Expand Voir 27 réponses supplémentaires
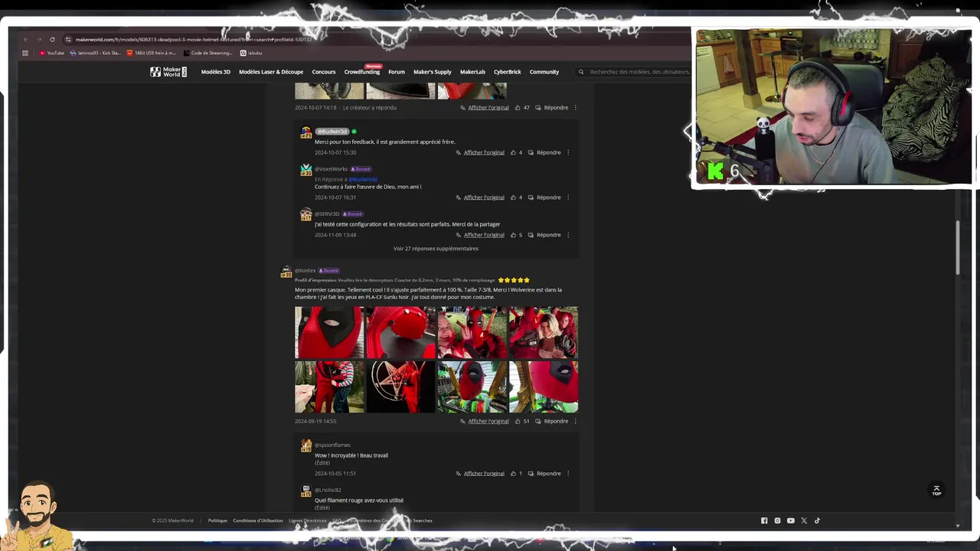The image size is (980, 551). (436, 249)
